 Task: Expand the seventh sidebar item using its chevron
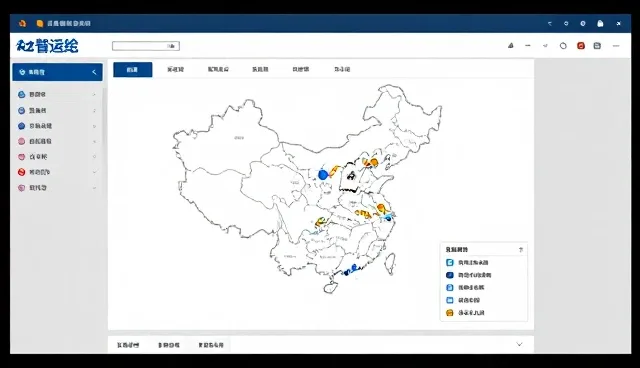pyautogui.click(x=94, y=188)
